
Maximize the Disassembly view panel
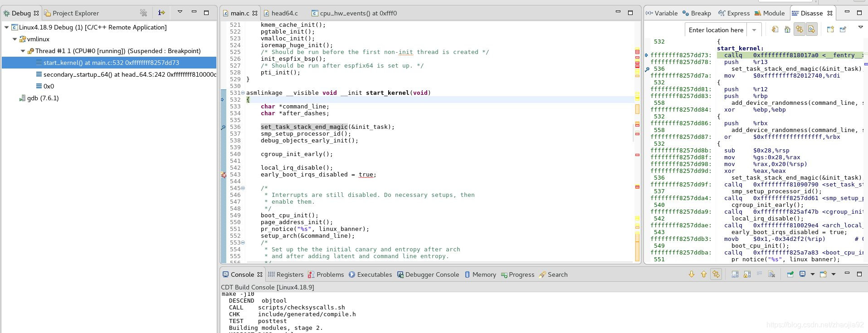point(859,13)
